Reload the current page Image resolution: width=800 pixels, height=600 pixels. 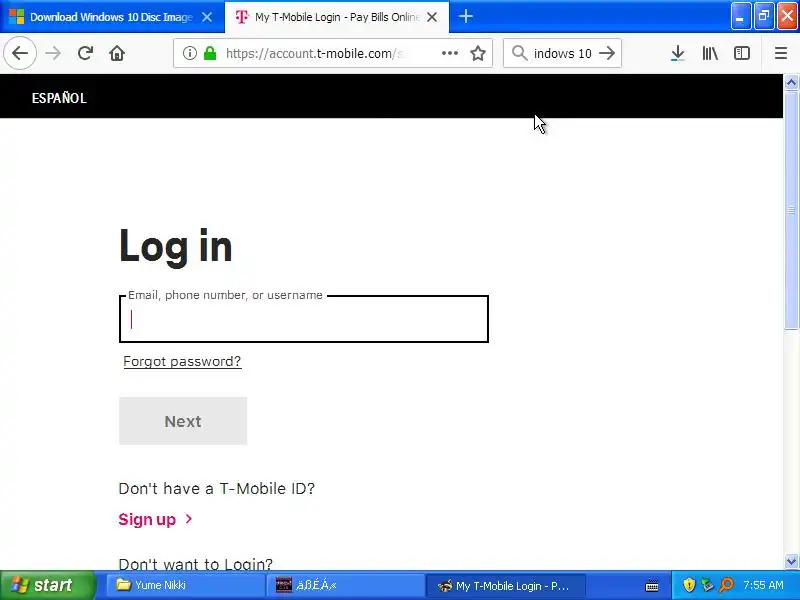pos(85,53)
